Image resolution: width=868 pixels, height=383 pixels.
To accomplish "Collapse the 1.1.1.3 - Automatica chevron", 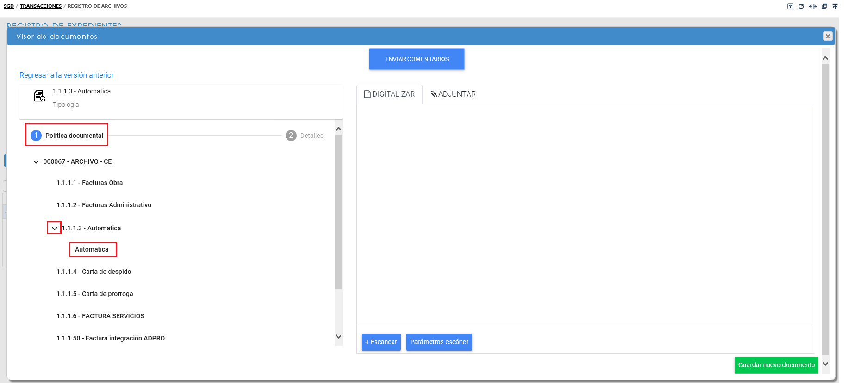I will (x=55, y=228).
